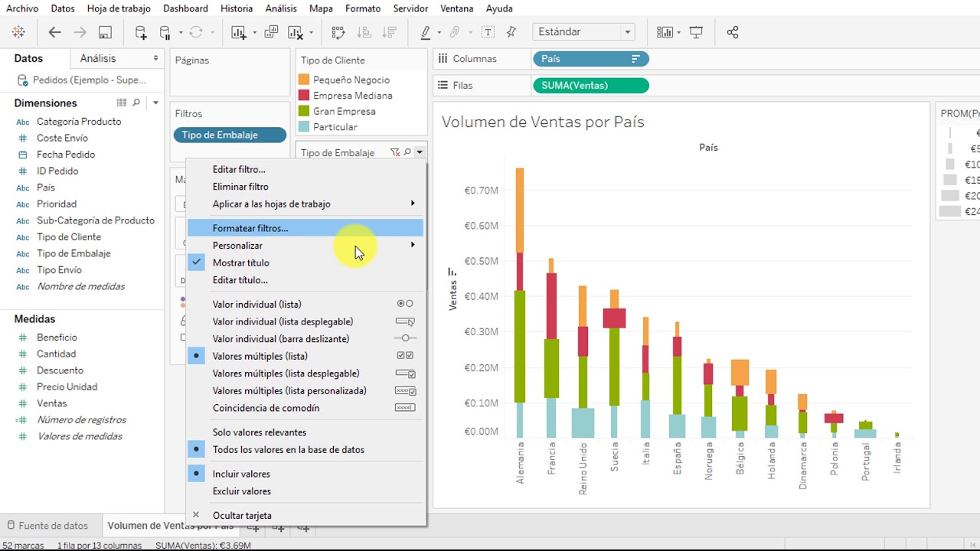Select Valor individual (barra deslizante)
The width and height of the screenshot is (980, 551).
coord(281,338)
